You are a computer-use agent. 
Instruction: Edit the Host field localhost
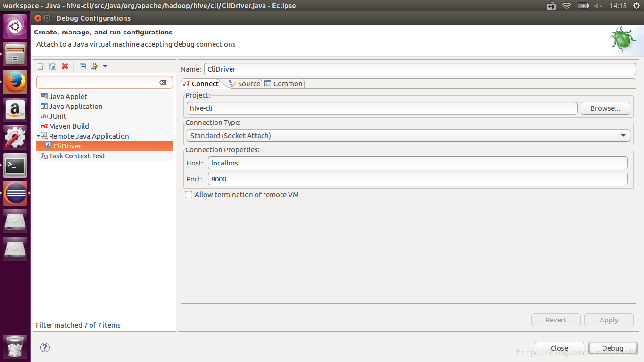pos(418,163)
